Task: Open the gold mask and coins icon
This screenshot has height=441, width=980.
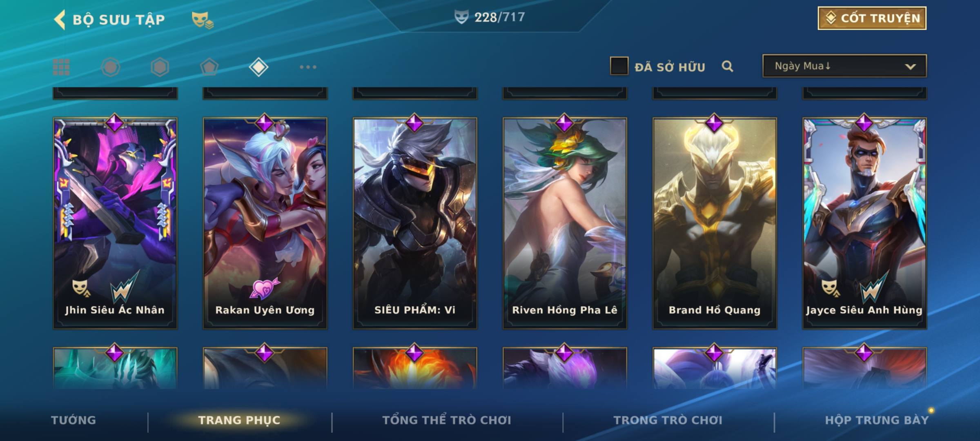Action: [x=203, y=20]
